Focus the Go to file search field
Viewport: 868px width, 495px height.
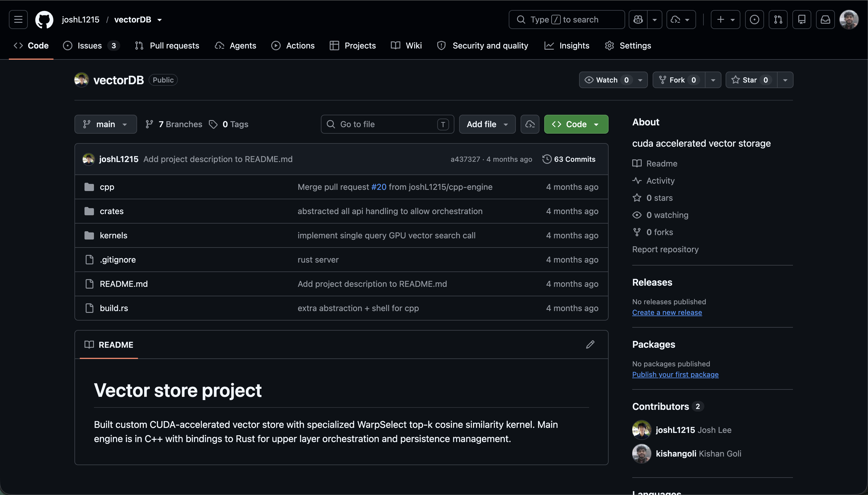387,124
